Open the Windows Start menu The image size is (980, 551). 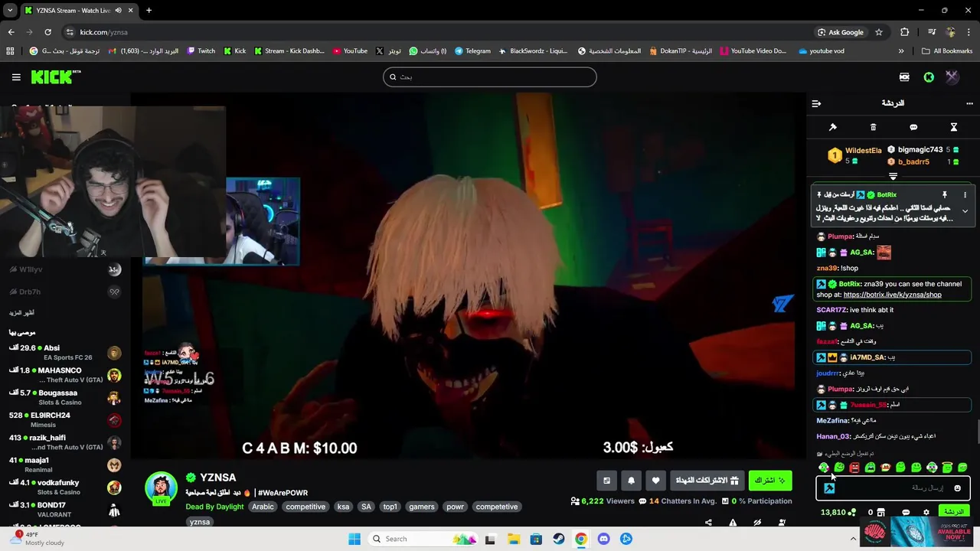(x=354, y=539)
